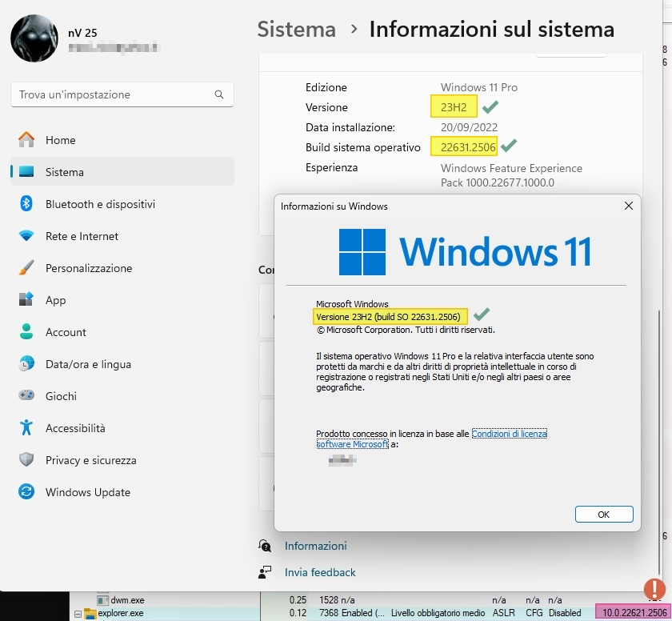Click the nV 25 account name

(x=82, y=33)
